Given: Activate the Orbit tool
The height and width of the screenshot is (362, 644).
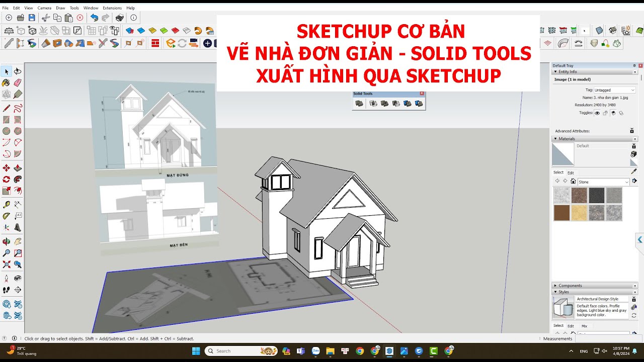Looking at the screenshot, I should point(7,242).
